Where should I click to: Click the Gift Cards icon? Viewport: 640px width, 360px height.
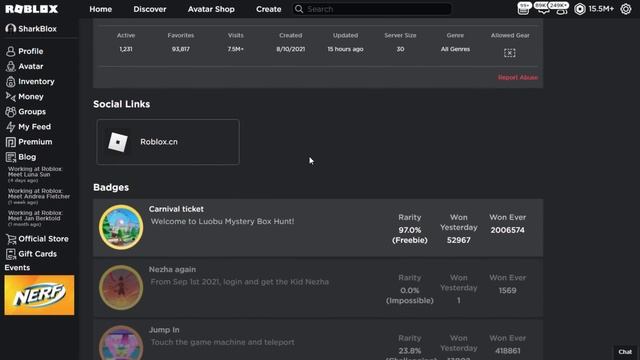click(11, 254)
